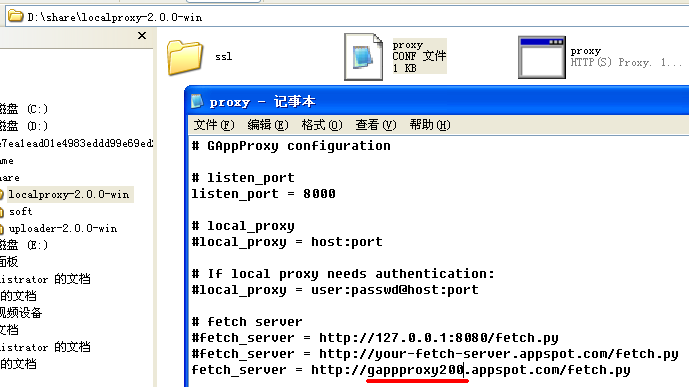Open the ssl folder icon
Viewport: 689px width, 387px height.
185,57
